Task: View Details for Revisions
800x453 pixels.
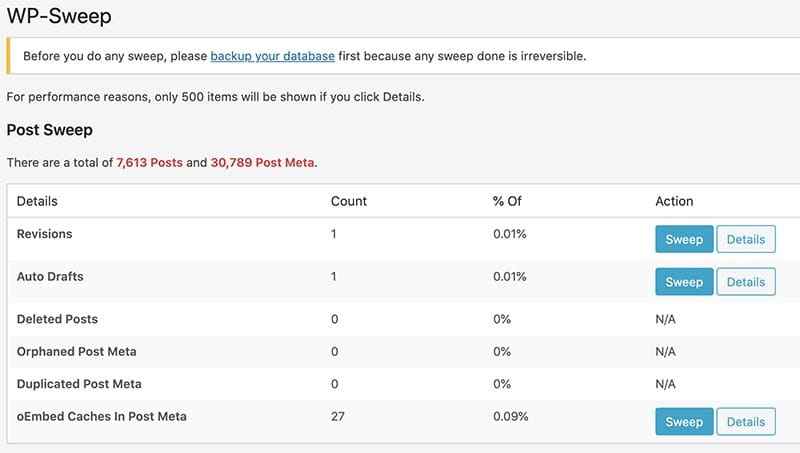Action: [746, 239]
